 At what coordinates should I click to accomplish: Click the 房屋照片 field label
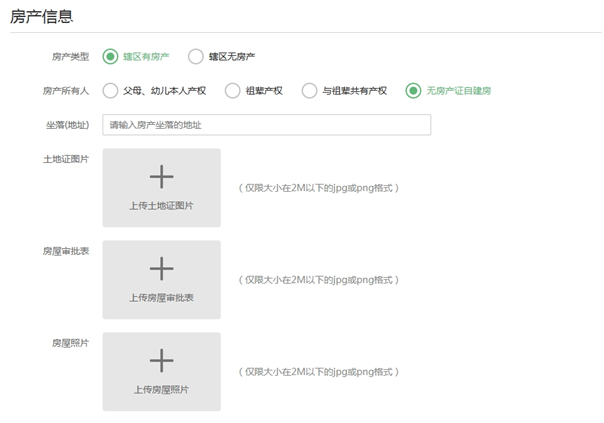point(70,343)
